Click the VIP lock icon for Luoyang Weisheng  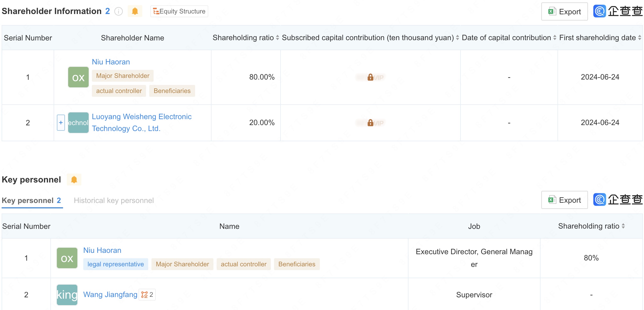click(371, 123)
